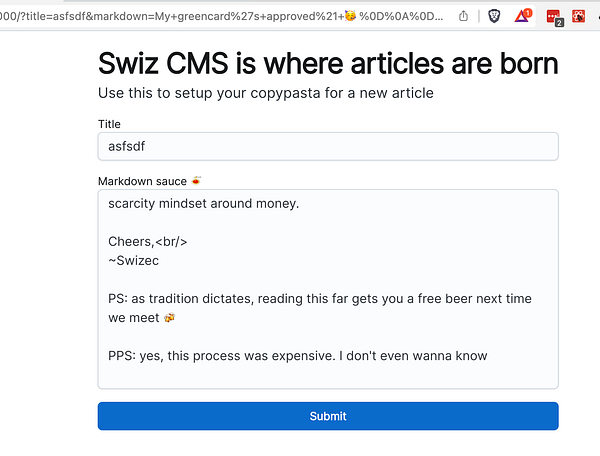Open the share icon in address bar
This screenshot has height=456, width=600.
(463, 16)
